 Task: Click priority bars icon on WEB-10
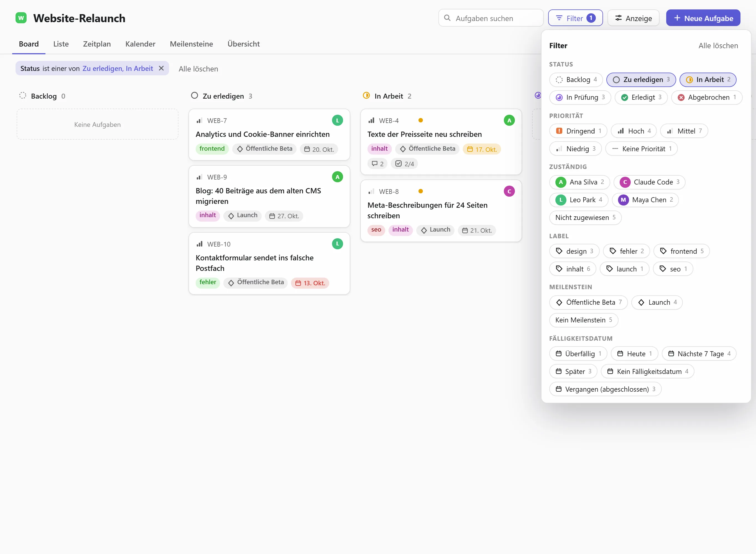click(200, 244)
